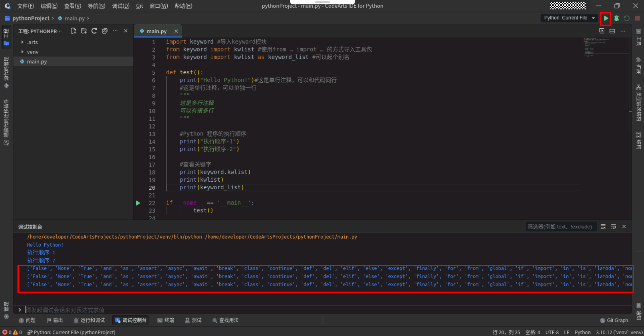The image size is (644, 336).
Task: Open the 导航(N) menu
Action: tap(96, 6)
